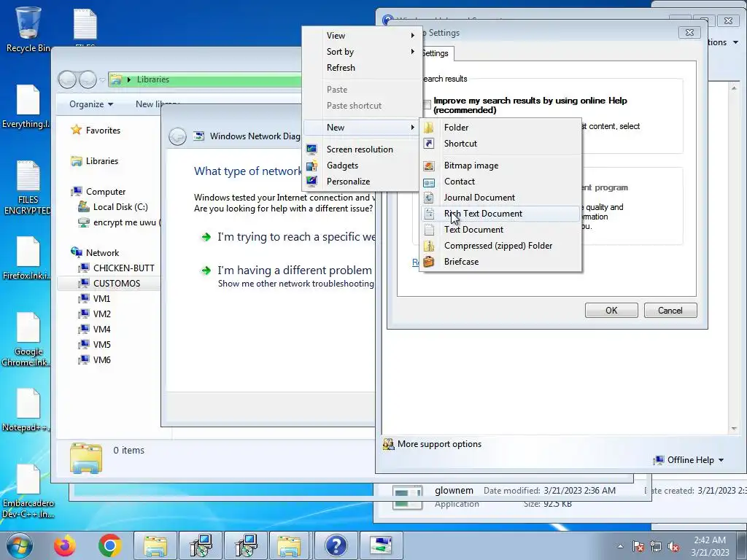Expand the New submenu entry

pyautogui.click(x=362, y=127)
